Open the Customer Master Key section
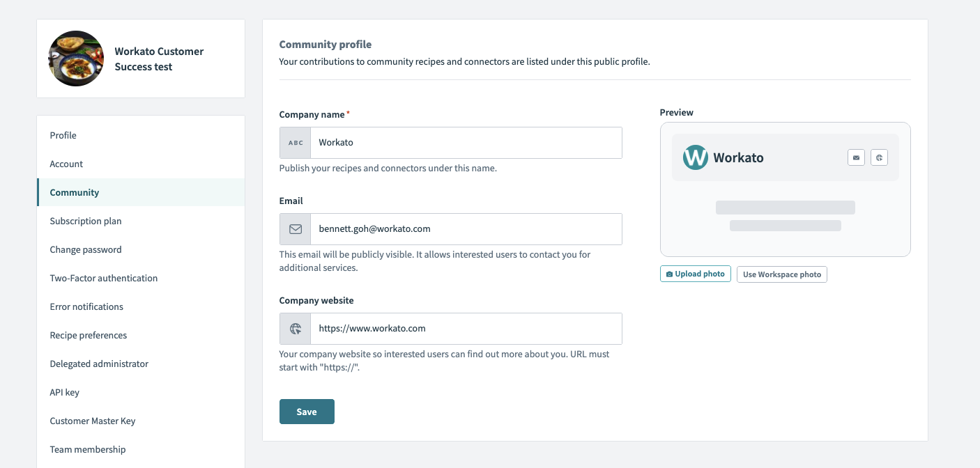Screen dimensions: 980x468 [x=92, y=421]
